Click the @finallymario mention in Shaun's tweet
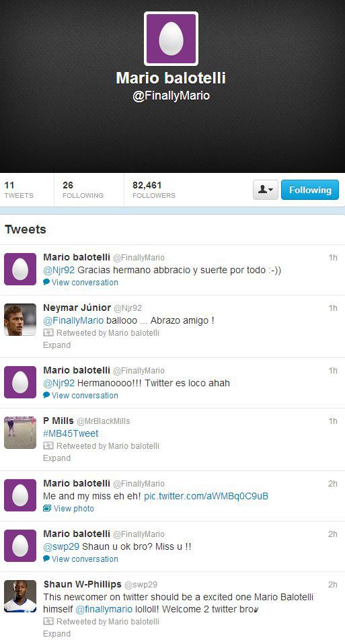 (104, 609)
